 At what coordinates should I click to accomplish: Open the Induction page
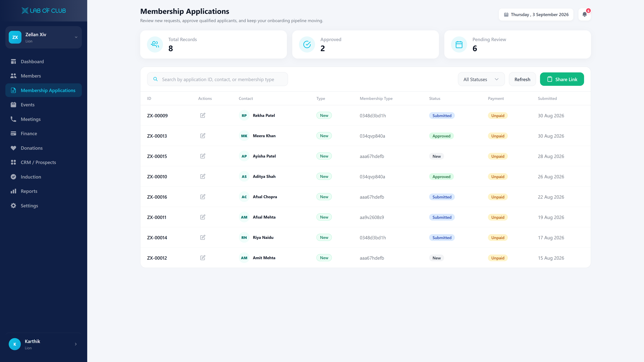[43, 177]
